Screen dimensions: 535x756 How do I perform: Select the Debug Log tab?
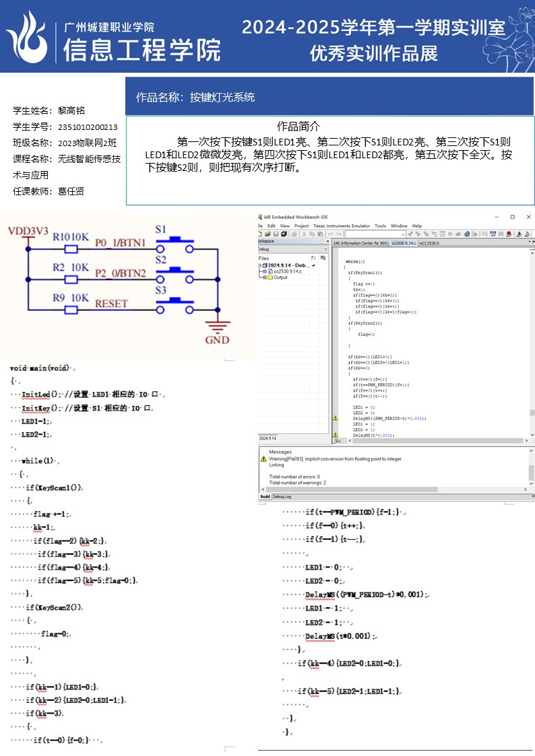[x=282, y=497]
